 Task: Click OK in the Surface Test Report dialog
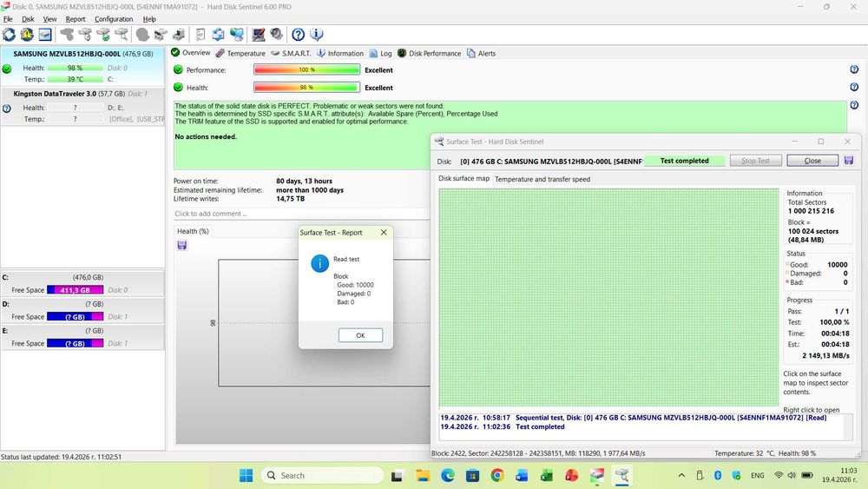[360, 335]
